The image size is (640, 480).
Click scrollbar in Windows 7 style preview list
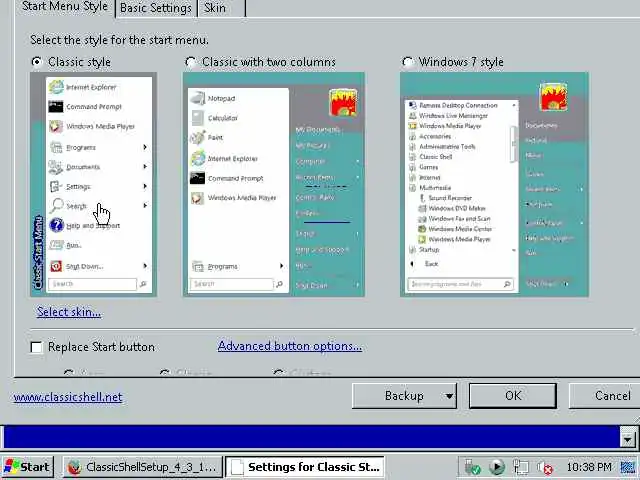(x=514, y=144)
